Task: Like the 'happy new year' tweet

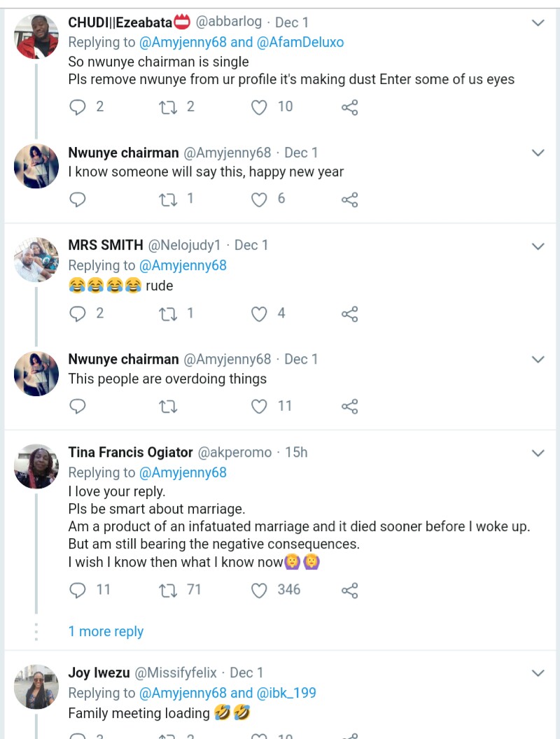Action: 260,199
